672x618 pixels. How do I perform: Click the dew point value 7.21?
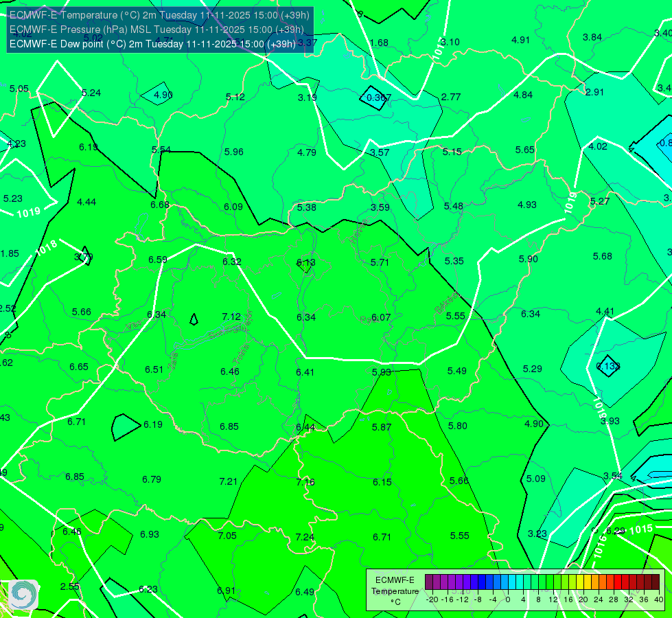[228, 481]
